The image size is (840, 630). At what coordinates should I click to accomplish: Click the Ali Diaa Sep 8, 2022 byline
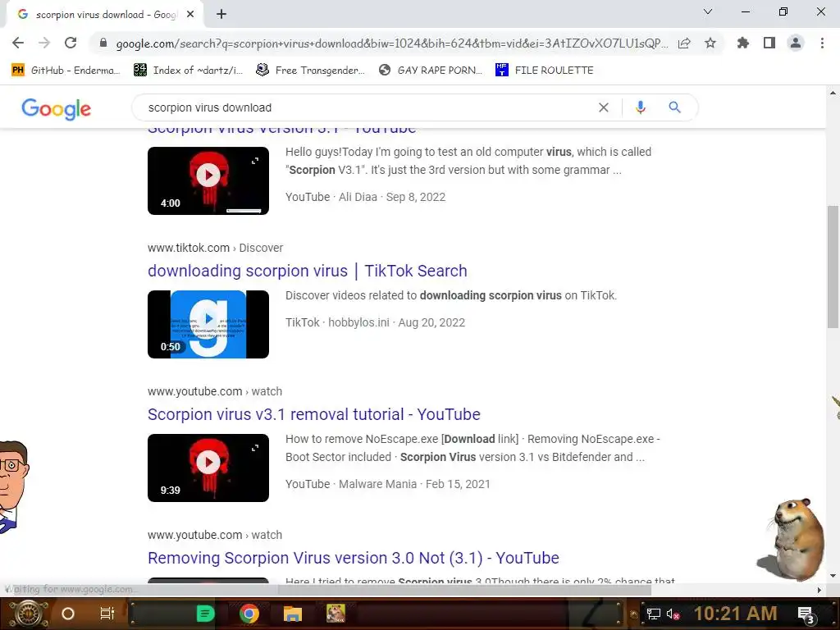point(365,197)
